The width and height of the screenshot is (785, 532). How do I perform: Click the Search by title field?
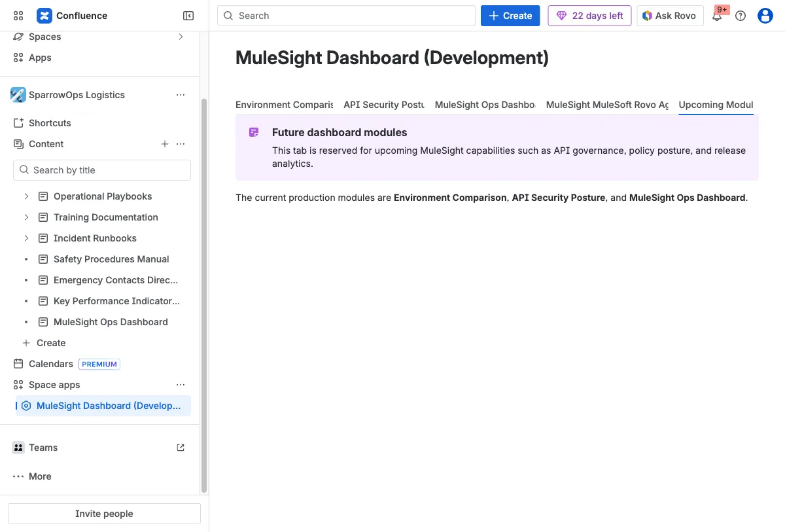pos(102,170)
